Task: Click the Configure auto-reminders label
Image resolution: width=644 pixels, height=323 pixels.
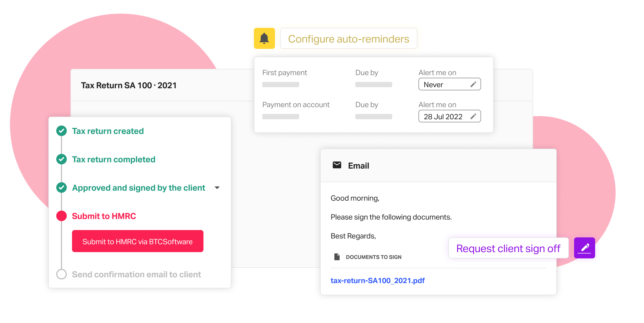Action: click(x=349, y=39)
